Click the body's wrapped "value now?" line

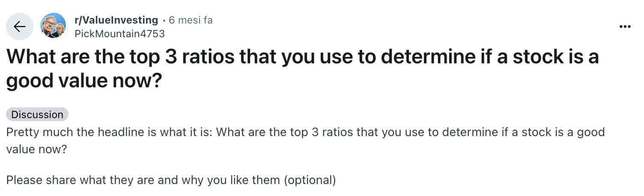37,151
